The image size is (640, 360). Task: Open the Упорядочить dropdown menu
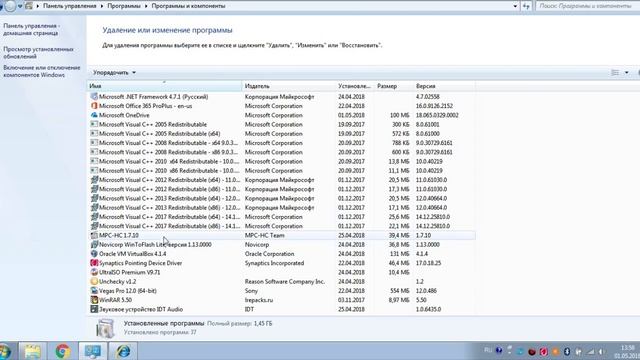pos(114,73)
